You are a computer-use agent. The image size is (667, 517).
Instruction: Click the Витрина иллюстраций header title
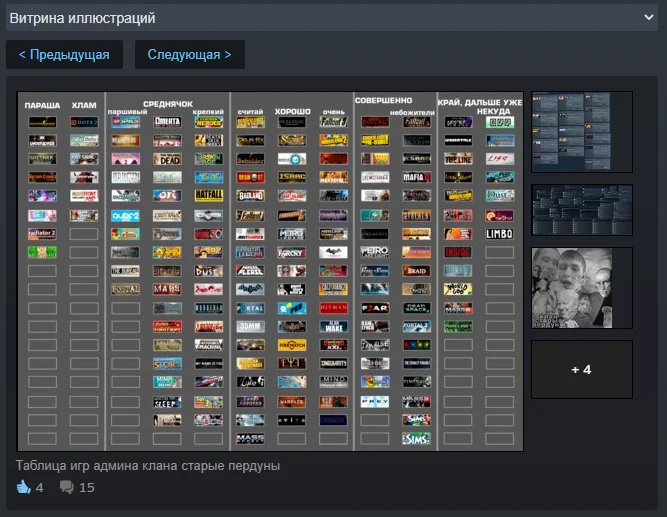[x=83, y=18]
